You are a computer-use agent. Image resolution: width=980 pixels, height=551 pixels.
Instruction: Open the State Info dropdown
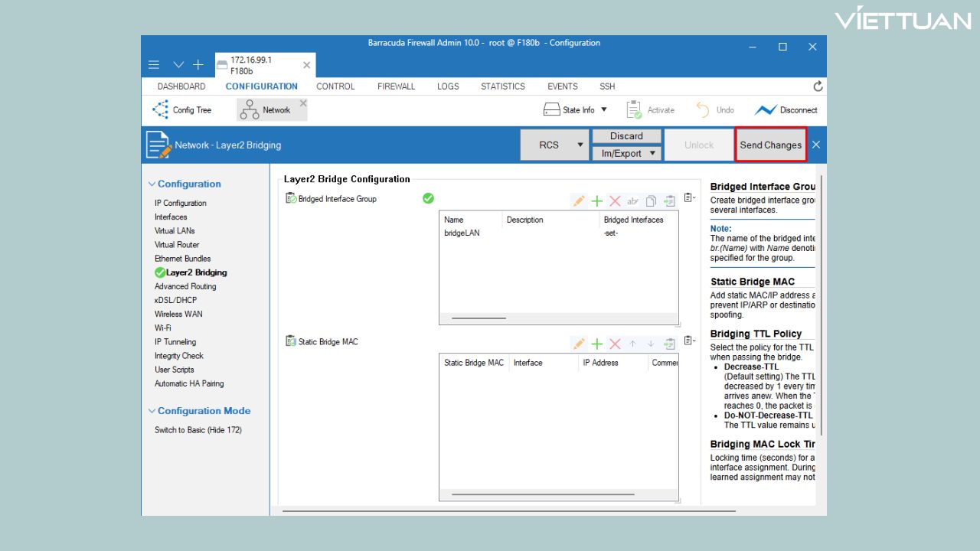[603, 110]
